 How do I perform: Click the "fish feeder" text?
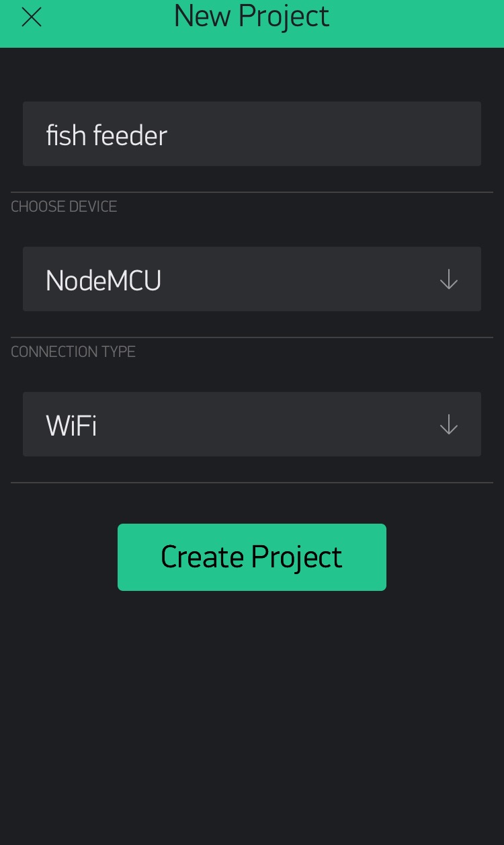pyautogui.click(x=106, y=136)
